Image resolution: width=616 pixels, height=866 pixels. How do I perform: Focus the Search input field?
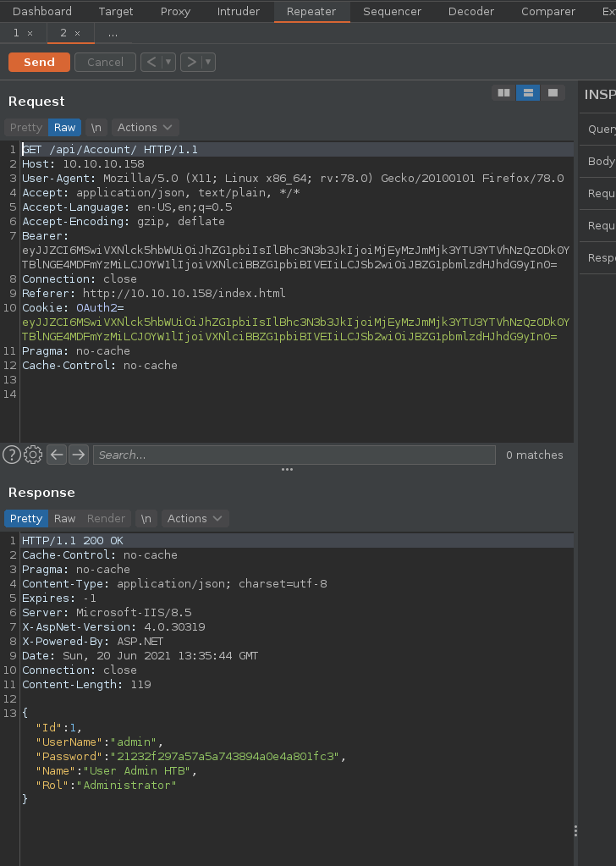point(294,455)
